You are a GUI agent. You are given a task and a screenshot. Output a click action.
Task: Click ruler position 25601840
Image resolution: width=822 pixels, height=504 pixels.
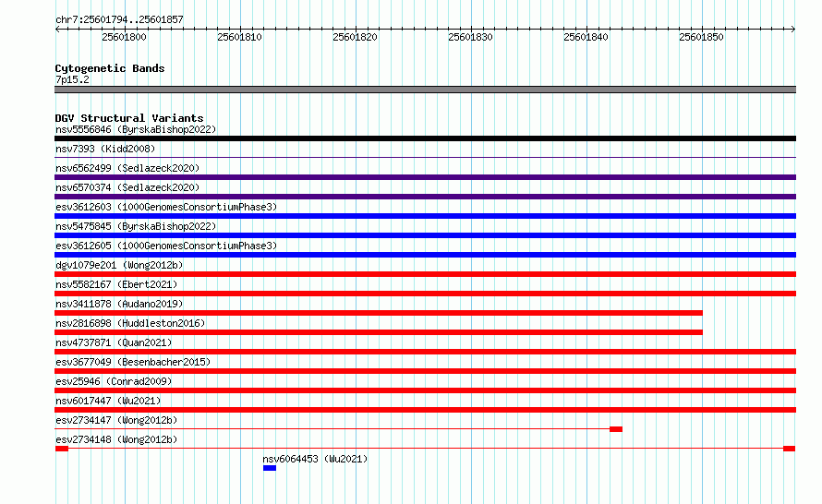click(x=586, y=37)
